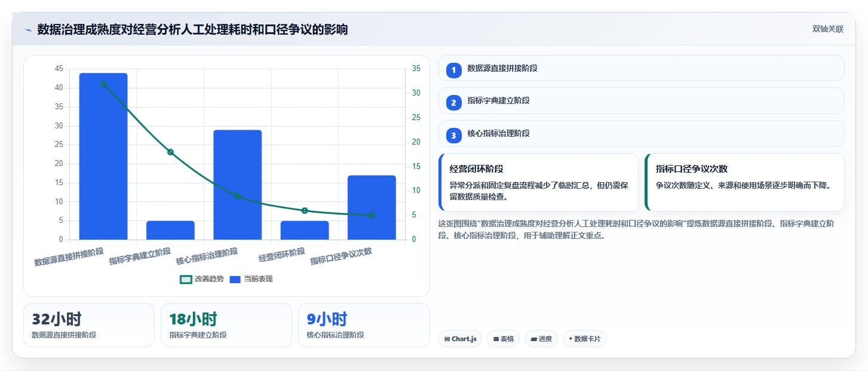Click the x-axis label 经营闭环阶段
The width and height of the screenshot is (868, 371).
coord(282,255)
